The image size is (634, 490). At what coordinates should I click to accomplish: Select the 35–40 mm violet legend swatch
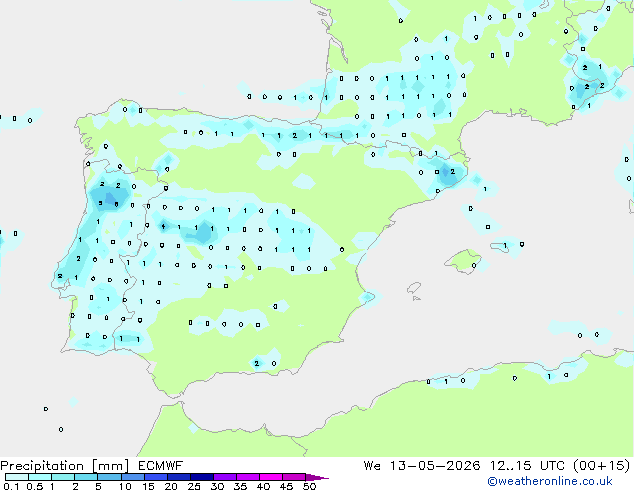click(x=248, y=477)
